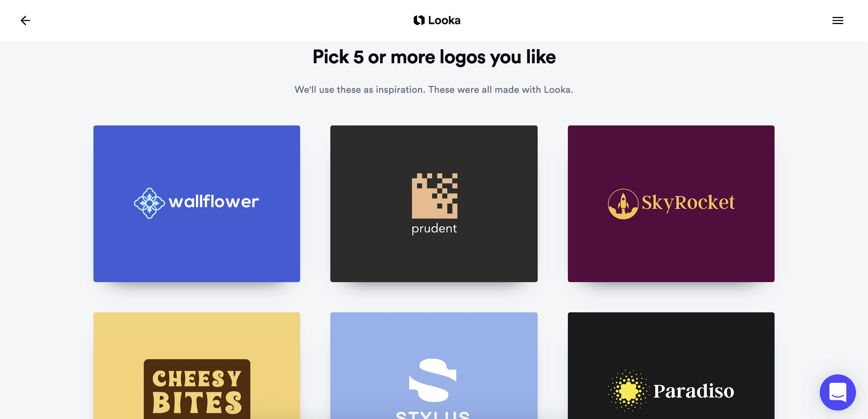The image size is (868, 419).
Task: Click the wallflower flower emblem icon
Action: tap(149, 203)
